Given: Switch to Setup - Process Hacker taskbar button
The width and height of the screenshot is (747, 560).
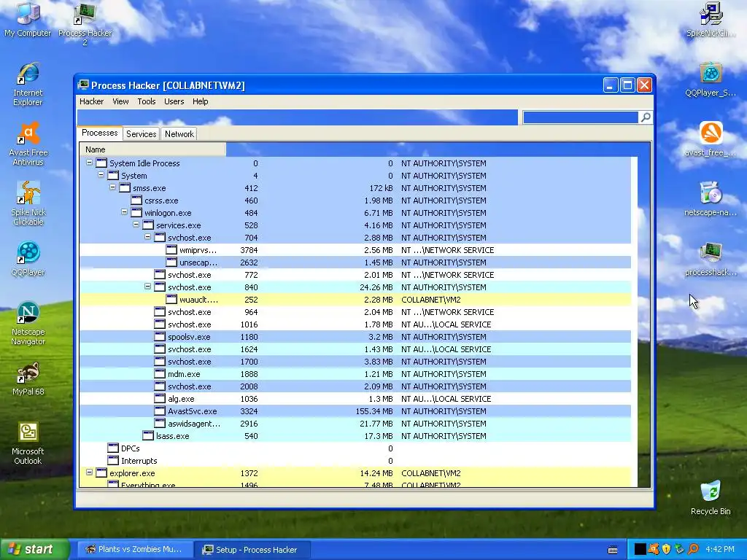Looking at the screenshot, I should [x=252, y=550].
